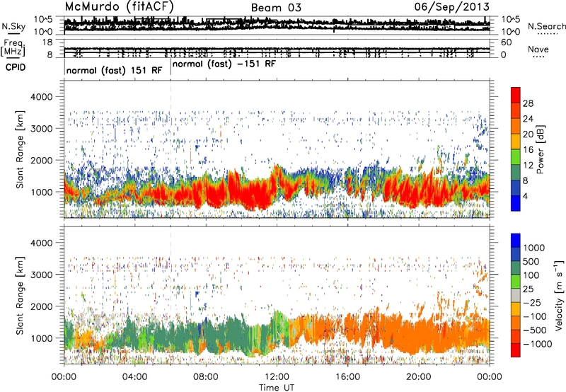Screen dimensions: 566x392
Task: Click the '3000' tick in power panel
Action: tap(42, 129)
